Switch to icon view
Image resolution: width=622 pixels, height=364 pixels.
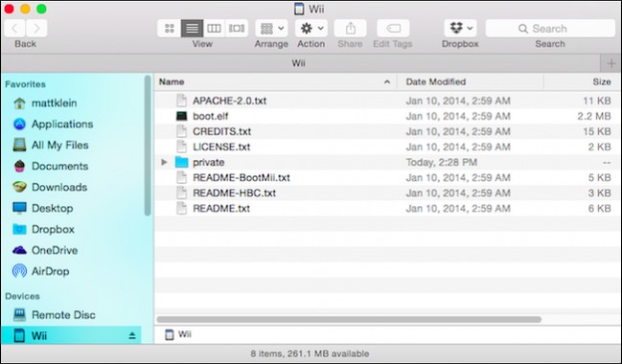point(170,29)
